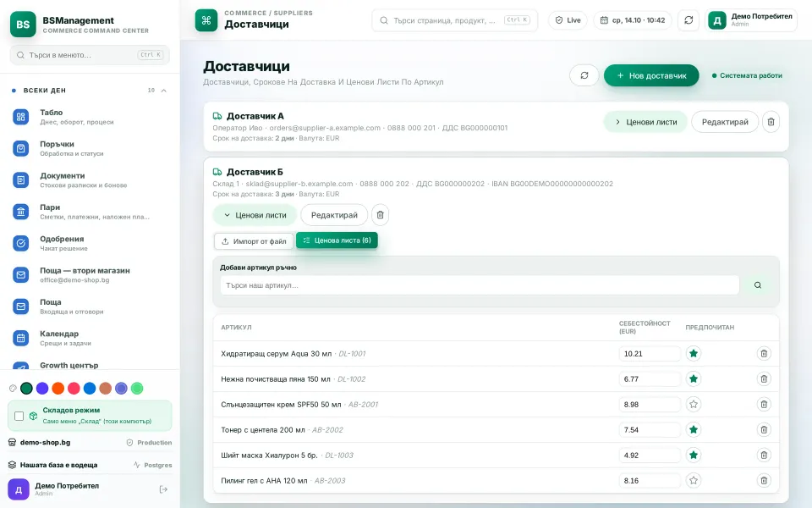Click the logout icon in sidebar footer
Image resolution: width=812 pixels, height=508 pixels.
pos(163,489)
